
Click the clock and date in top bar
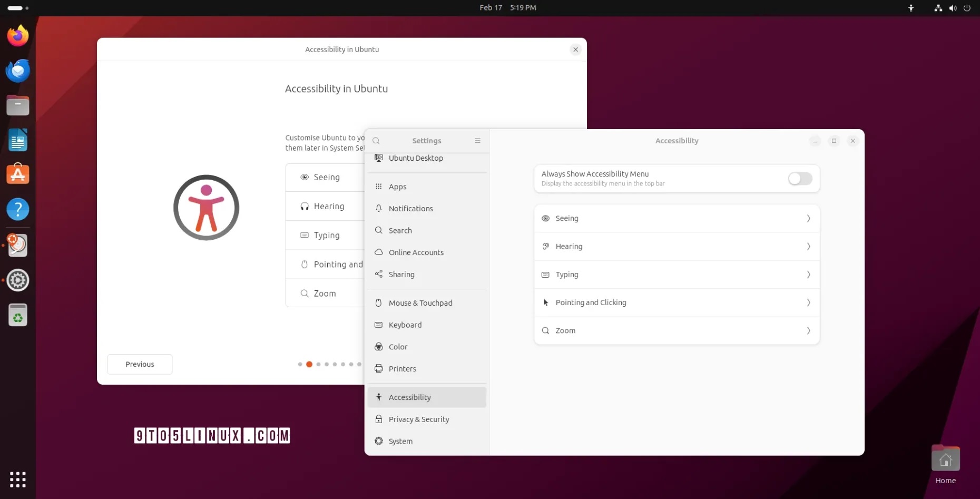508,8
